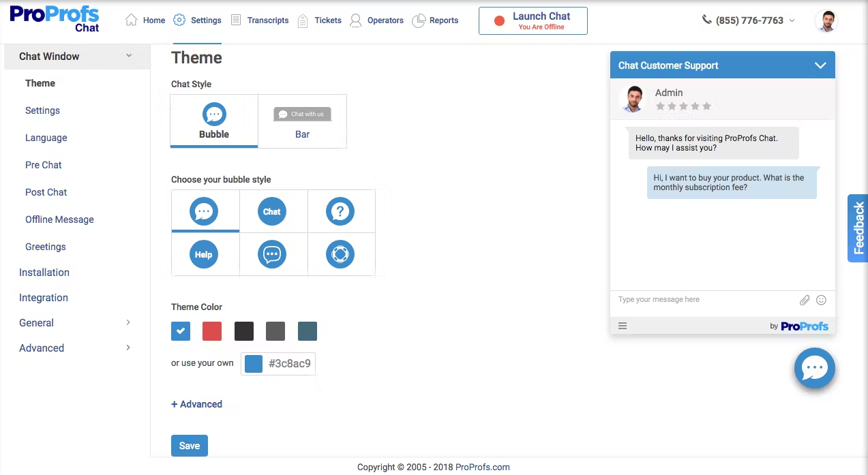
Task: Click the 'Chat Customer Support' header title
Action: coord(668,65)
